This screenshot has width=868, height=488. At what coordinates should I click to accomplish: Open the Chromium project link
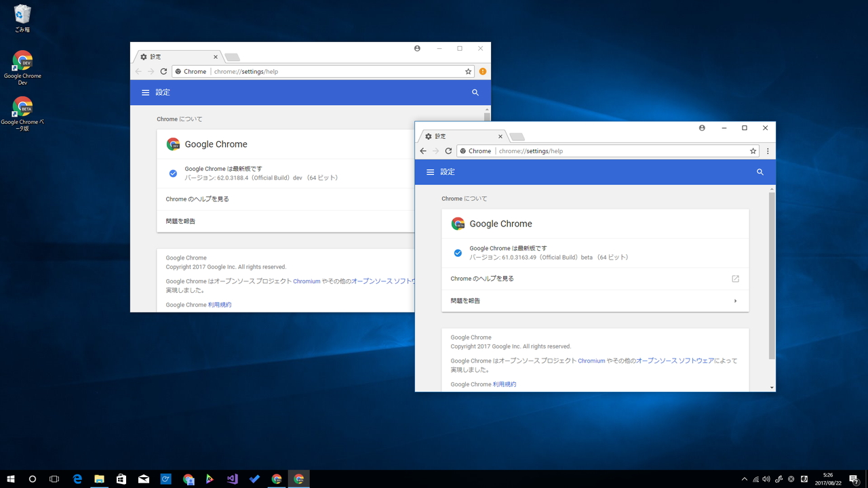pyautogui.click(x=591, y=361)
